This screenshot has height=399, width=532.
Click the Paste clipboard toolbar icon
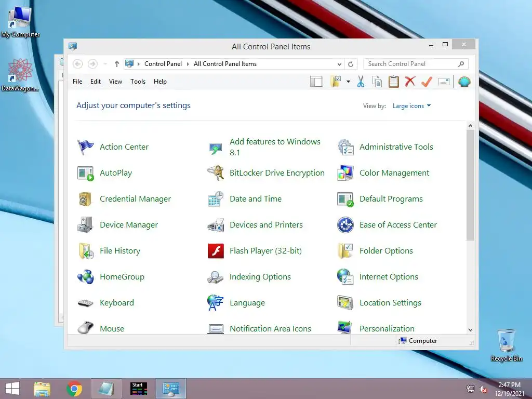click(394, 82)
